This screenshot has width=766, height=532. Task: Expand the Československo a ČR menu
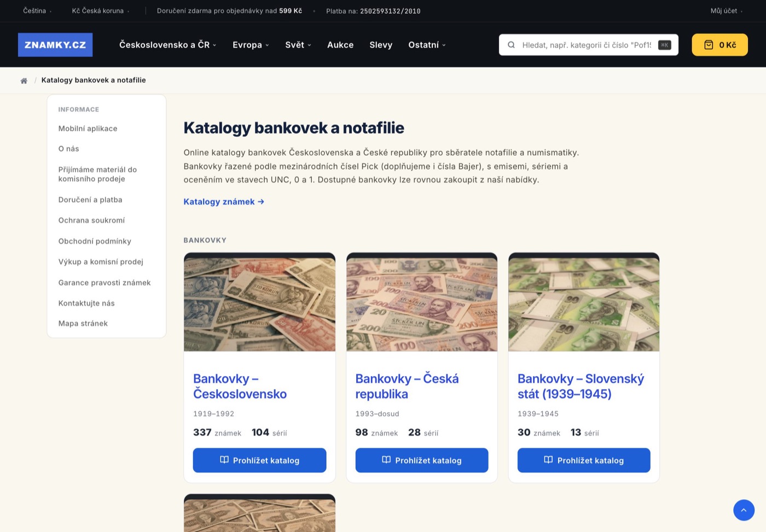(167, 45)
